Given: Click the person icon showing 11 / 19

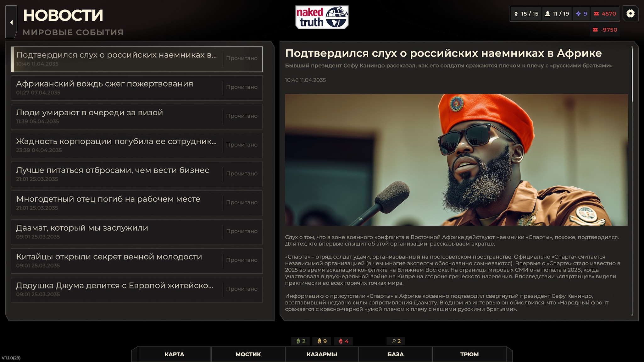Looking at the screenshot, I should click(547, 14).
